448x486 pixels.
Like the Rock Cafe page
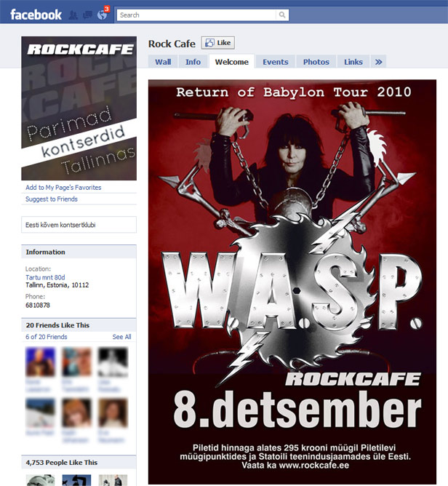tap(217, 43)
